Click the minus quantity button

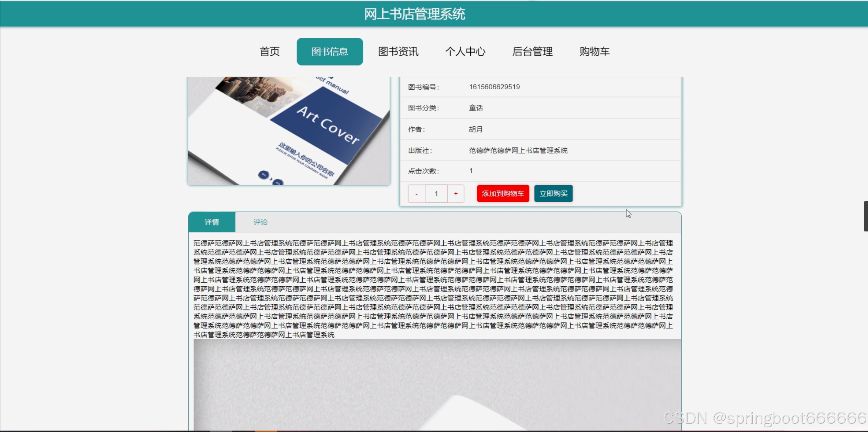[x=417, y=194]
